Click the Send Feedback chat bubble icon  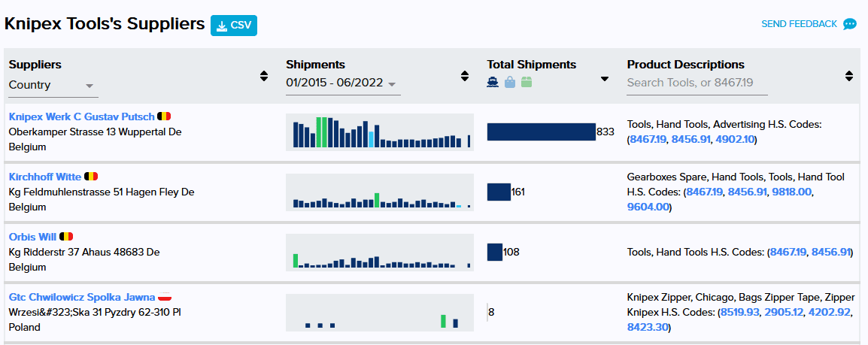849,24
